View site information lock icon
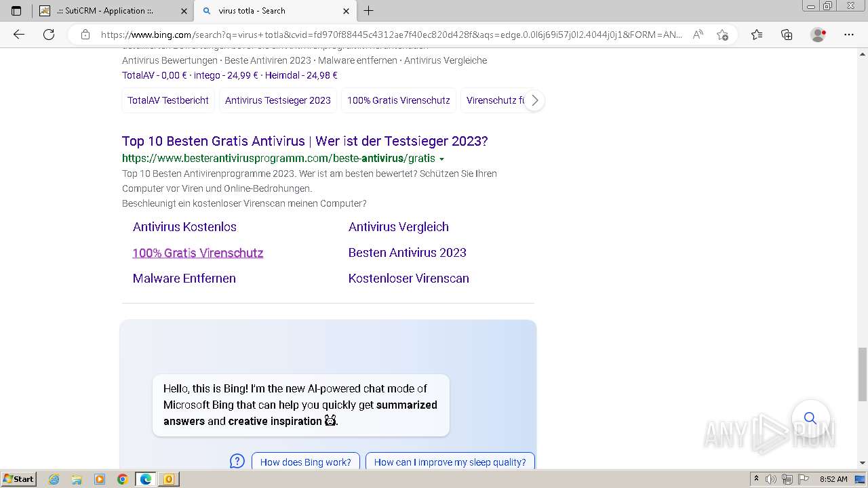Image resolution: width=868 pixels, height=488 pixels. coord(85,35)
